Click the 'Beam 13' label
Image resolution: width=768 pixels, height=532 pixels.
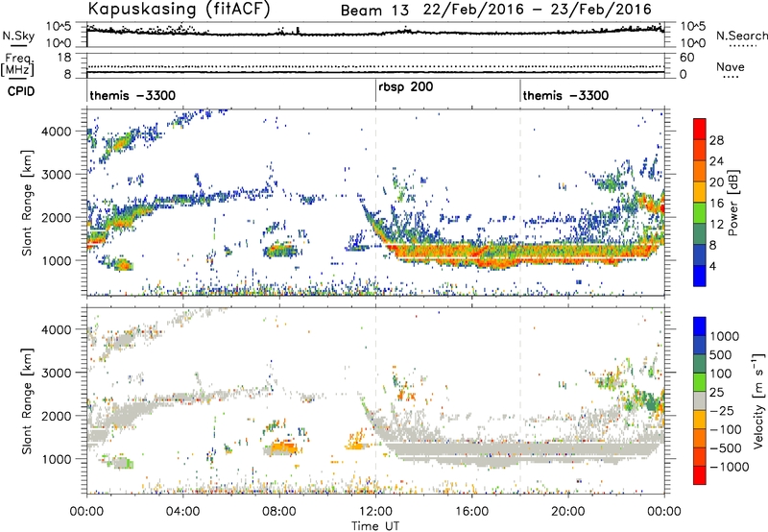click(374, 11)
